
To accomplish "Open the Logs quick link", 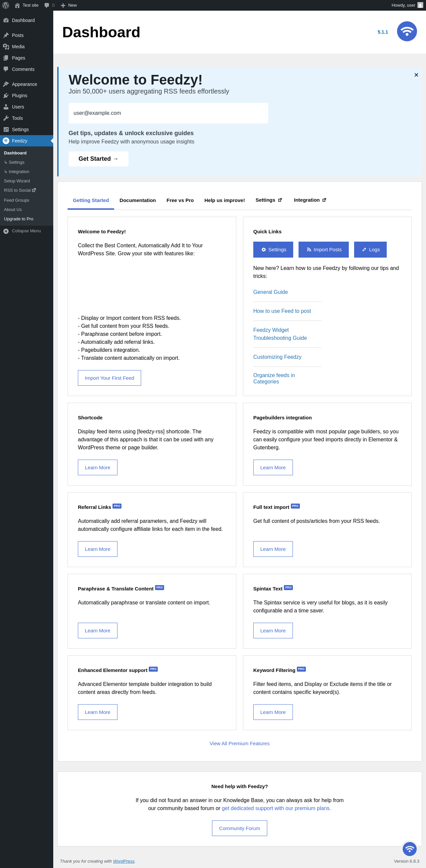I will click(370, 250).
